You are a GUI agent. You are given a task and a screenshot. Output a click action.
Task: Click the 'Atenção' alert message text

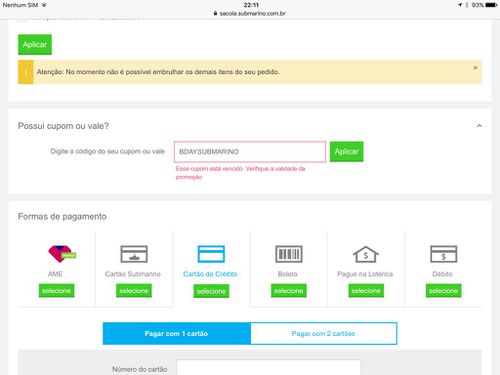tap(158, 72)
